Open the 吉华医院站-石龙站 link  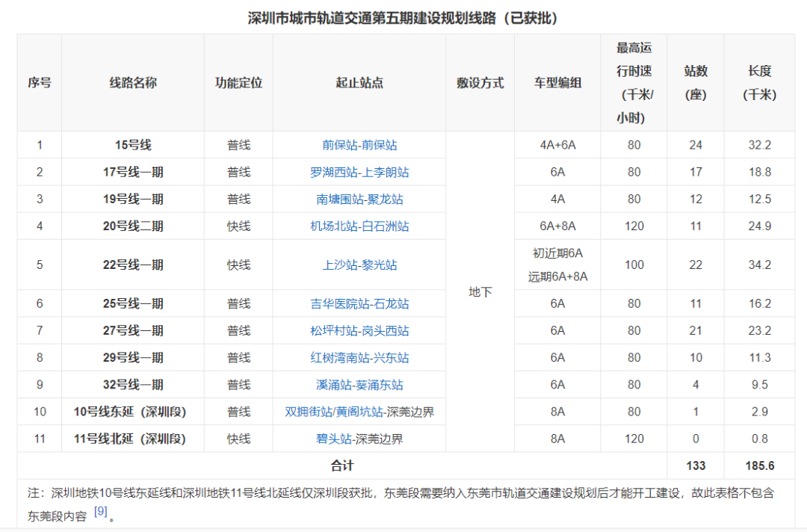pos(359,303)
